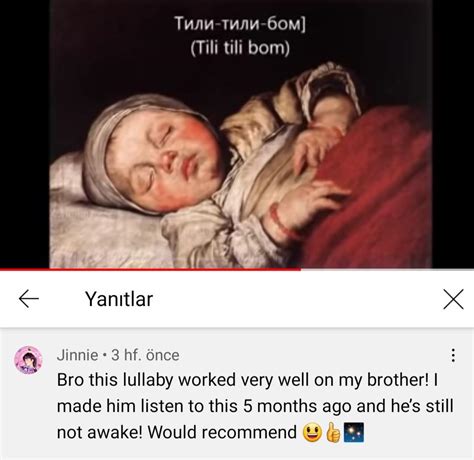Click the black bar right of the video
This screenshot has width=474, height=460.
coord(453,133)
